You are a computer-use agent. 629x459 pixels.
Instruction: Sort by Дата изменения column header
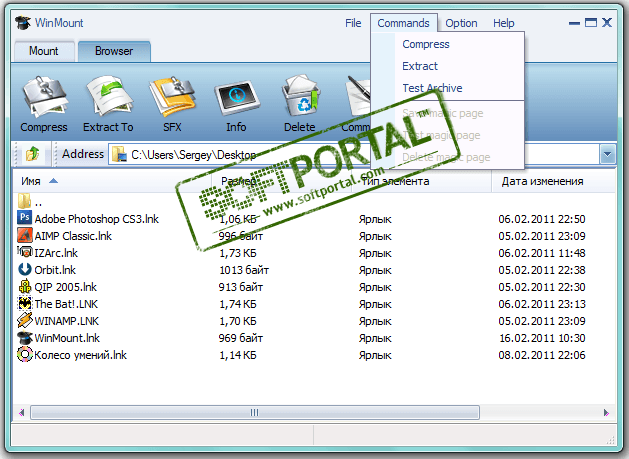tap(554, 181)
